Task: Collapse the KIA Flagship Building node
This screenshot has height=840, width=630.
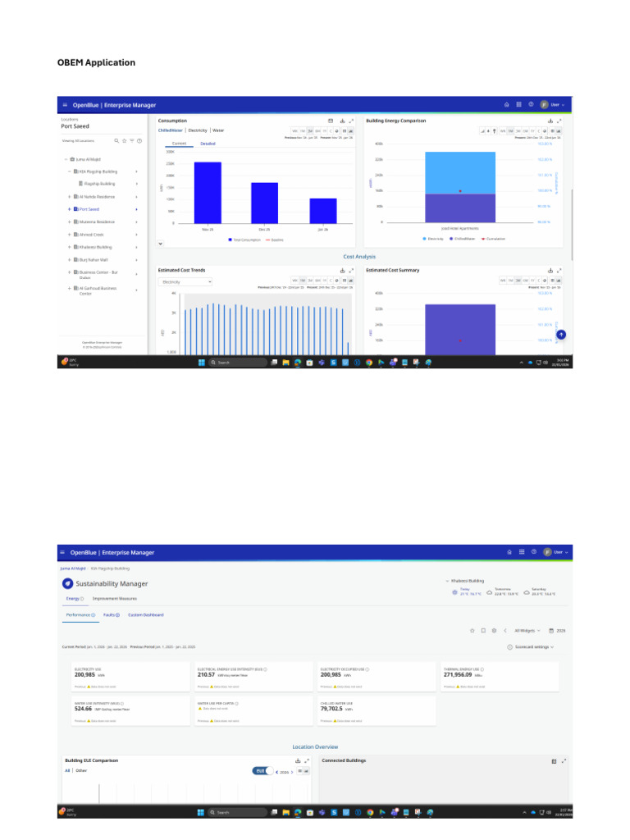Action: pyautogui.click(x=69, y=171)
